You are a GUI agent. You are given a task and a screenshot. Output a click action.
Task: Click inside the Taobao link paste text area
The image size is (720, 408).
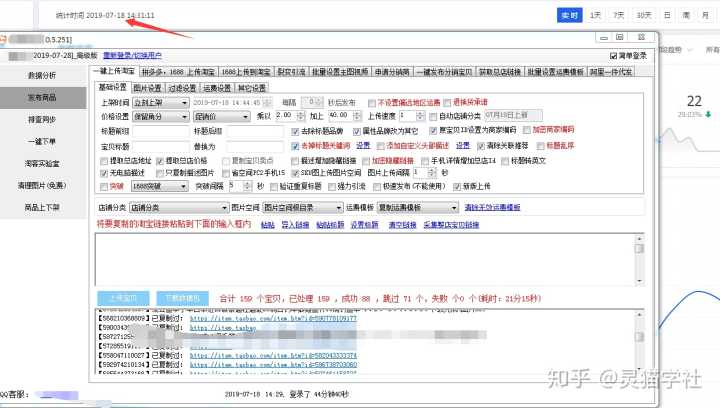(360, 260)
